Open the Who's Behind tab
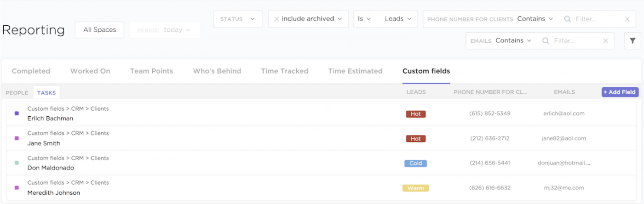Viewport: 644px width, 204px height. [x=217, y=71]
